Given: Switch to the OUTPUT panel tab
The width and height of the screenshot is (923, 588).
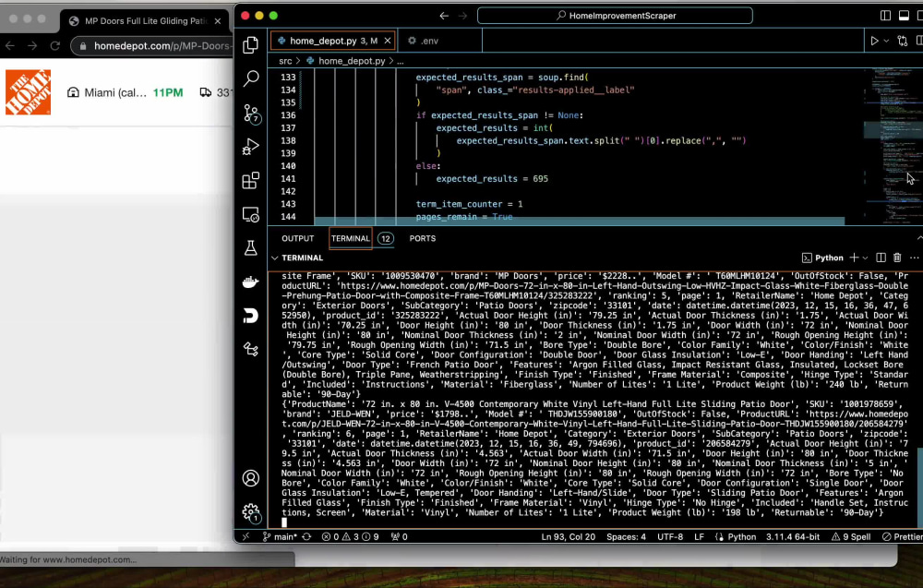Looking at the screenshot, I should pyautogui.click(x=298, y=238).
